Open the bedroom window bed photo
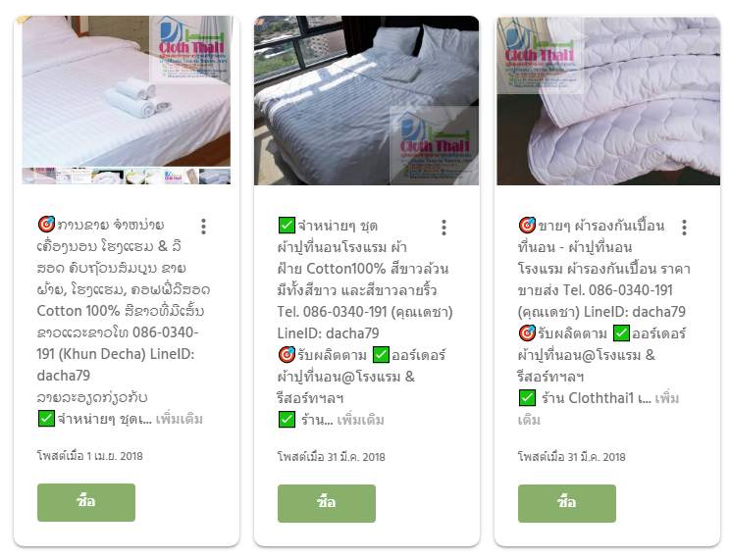The height and width of the screenshot is (560, 730). pyautogui.click(x=366, y=100)
